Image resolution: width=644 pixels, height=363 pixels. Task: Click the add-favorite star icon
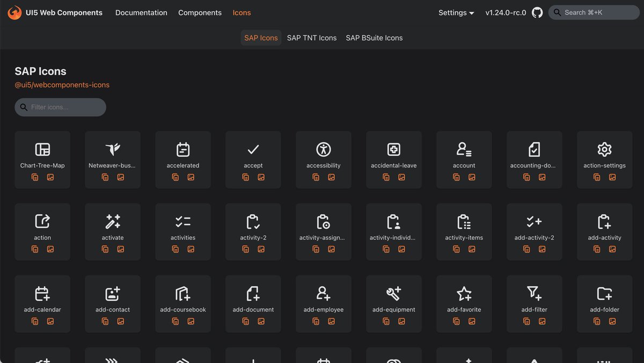coord(464,293)
